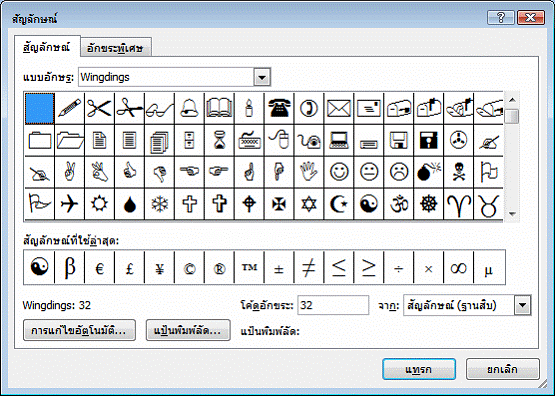Choose the laptop computer symbol

(x=339, y=140)
